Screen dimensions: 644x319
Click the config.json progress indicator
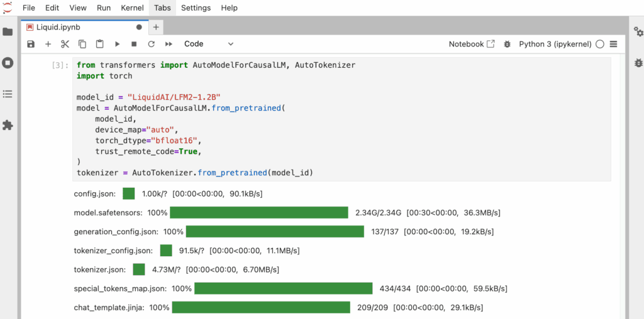(x=128, y=193)
